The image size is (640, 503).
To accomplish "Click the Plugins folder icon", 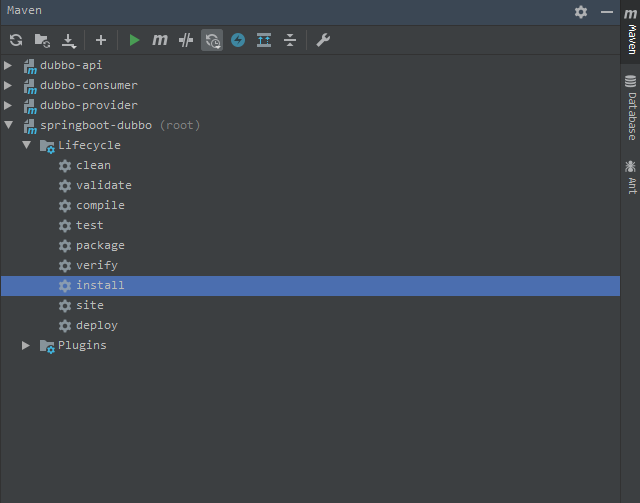I will (x=47, y=347).
